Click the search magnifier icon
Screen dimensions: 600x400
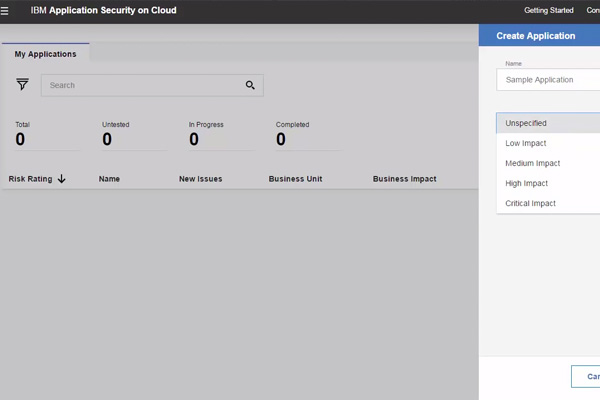coord(250,85)
